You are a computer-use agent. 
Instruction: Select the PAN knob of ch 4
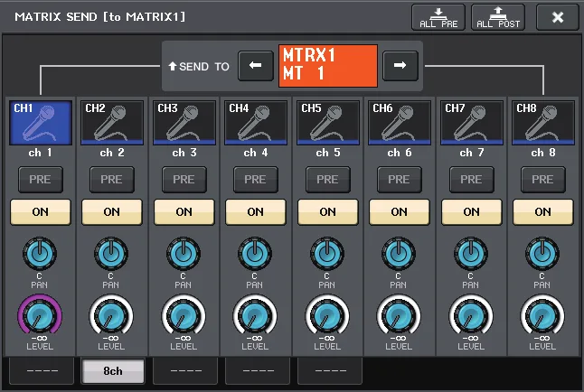pyautogui.click(x=255, y=254)
